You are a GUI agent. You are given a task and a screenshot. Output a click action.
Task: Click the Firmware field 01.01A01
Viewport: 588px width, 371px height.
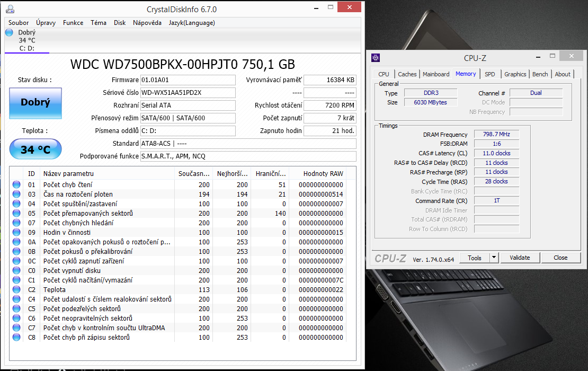188,80
